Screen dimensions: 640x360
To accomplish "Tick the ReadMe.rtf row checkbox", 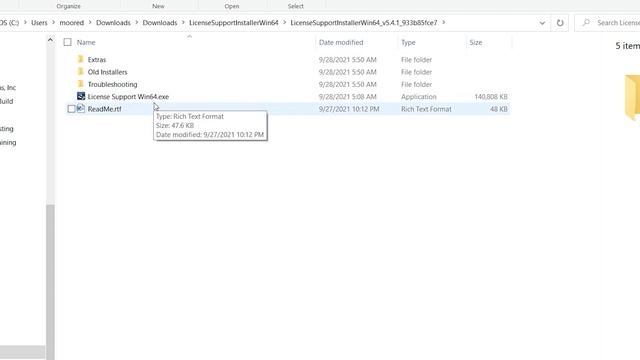I will (x=71, y=109).
